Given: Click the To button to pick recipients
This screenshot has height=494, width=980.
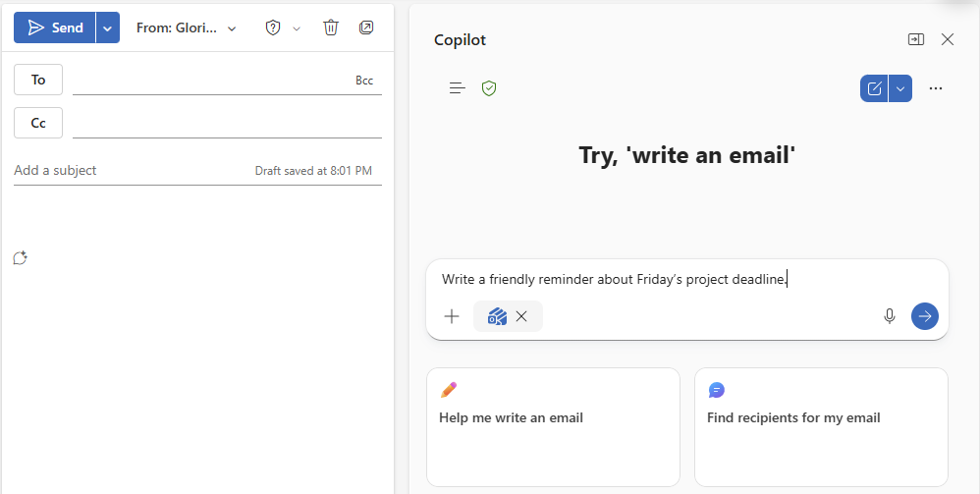Looking at the screenshot, I should click(38, 80).
